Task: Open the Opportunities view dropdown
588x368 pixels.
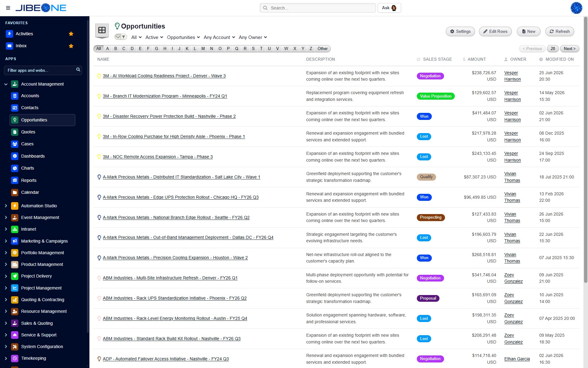Action: pos(183,37)
